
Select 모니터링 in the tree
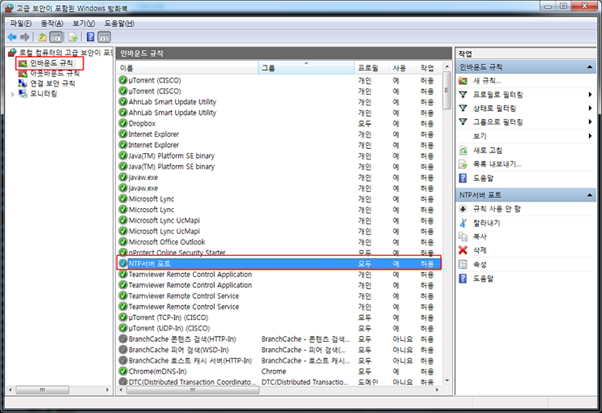click(44, 94)
